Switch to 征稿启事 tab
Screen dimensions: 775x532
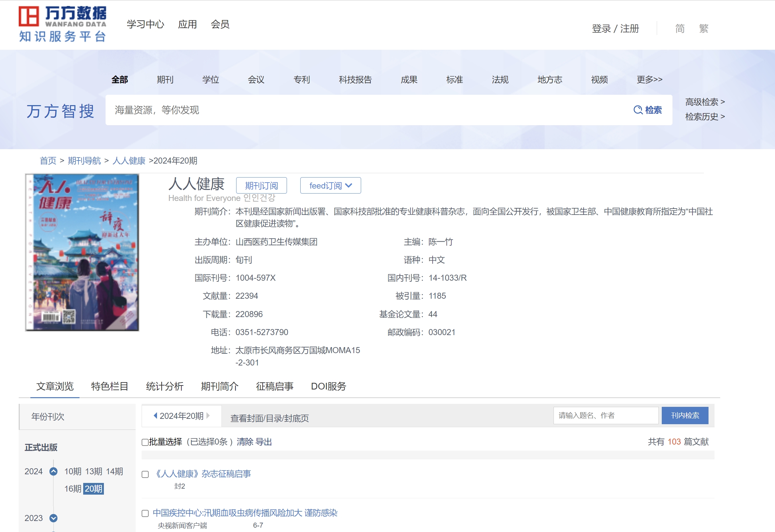tap(275, 386)
